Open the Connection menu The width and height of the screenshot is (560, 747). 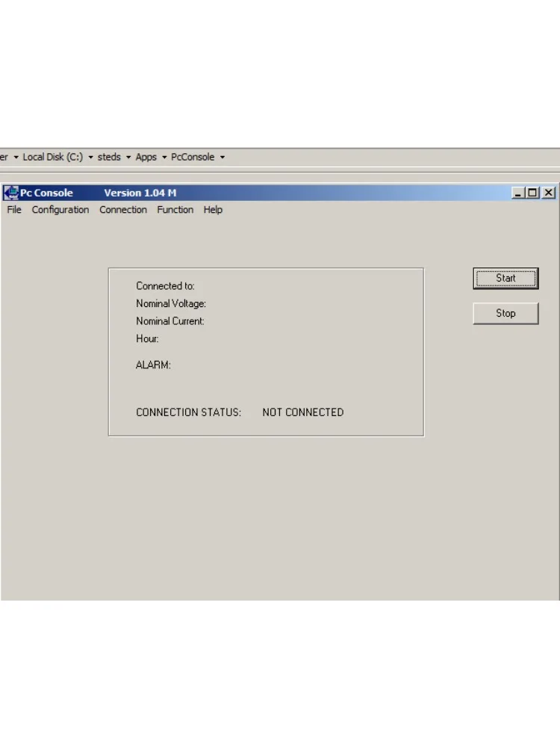[123, 210]
